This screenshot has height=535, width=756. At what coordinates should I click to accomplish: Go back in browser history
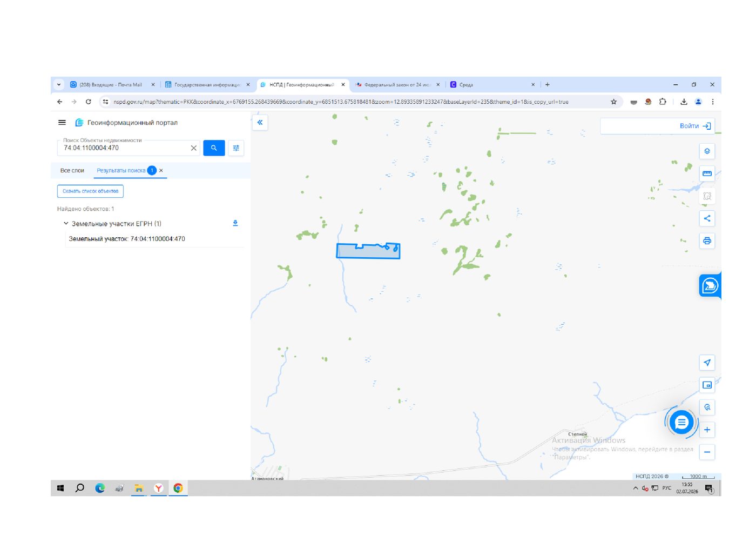[x=60, y=102]
